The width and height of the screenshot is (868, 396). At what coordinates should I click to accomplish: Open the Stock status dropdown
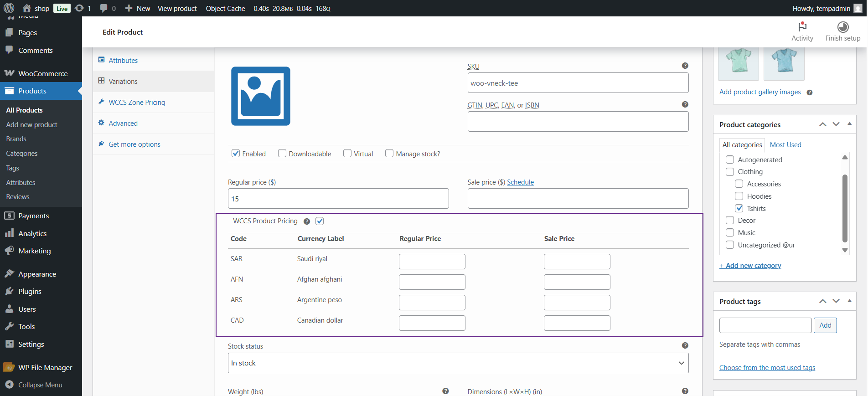click(458, 363)
